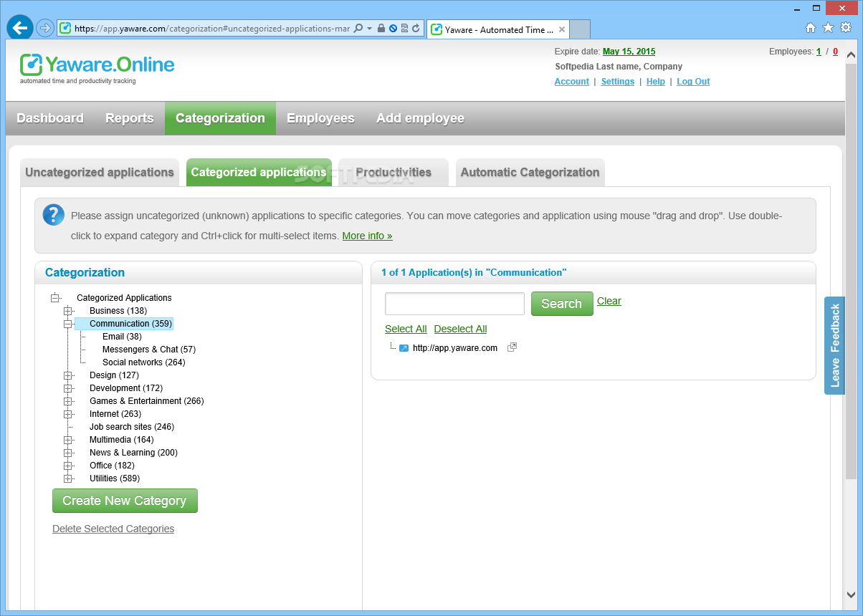
Task: Open browser Favorites star icon
Action: pos(828,28)
